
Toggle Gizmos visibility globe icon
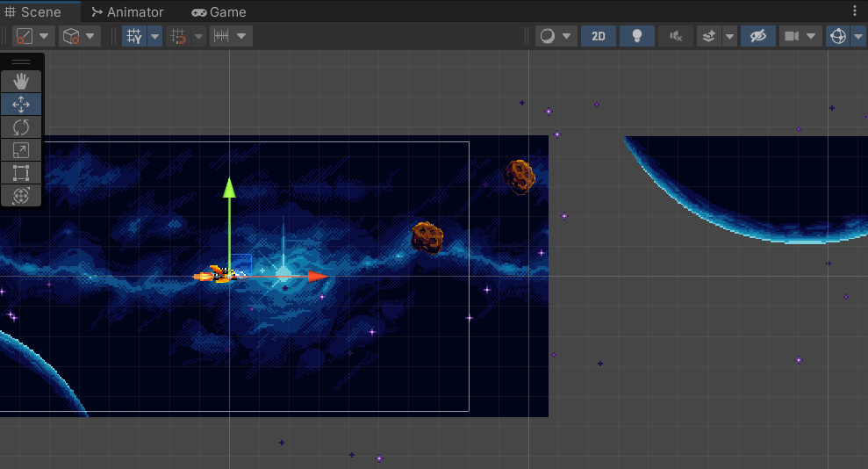click(838, 37)
